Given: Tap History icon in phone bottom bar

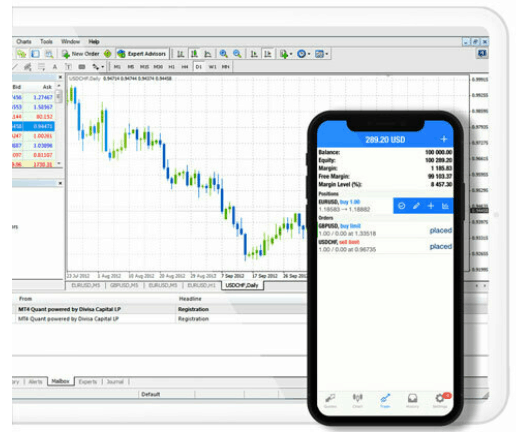Looking at the screenshot, I should (412, 400).
